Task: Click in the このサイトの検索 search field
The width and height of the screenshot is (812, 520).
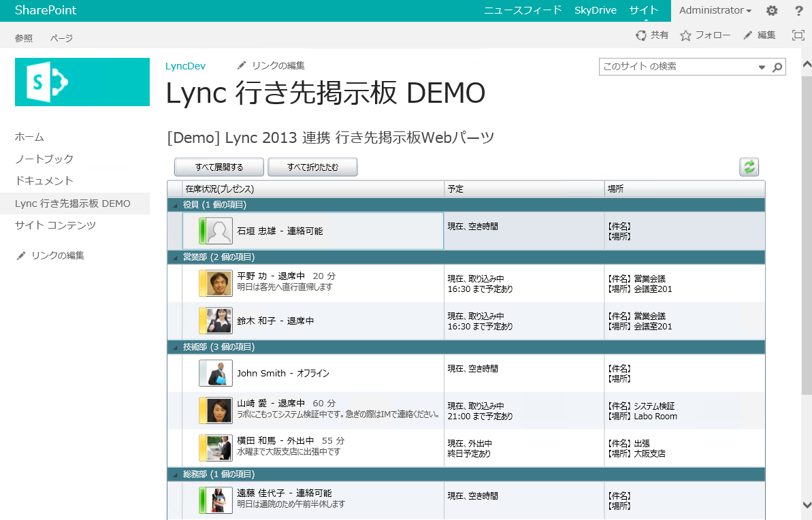Action: click(677, 67)
